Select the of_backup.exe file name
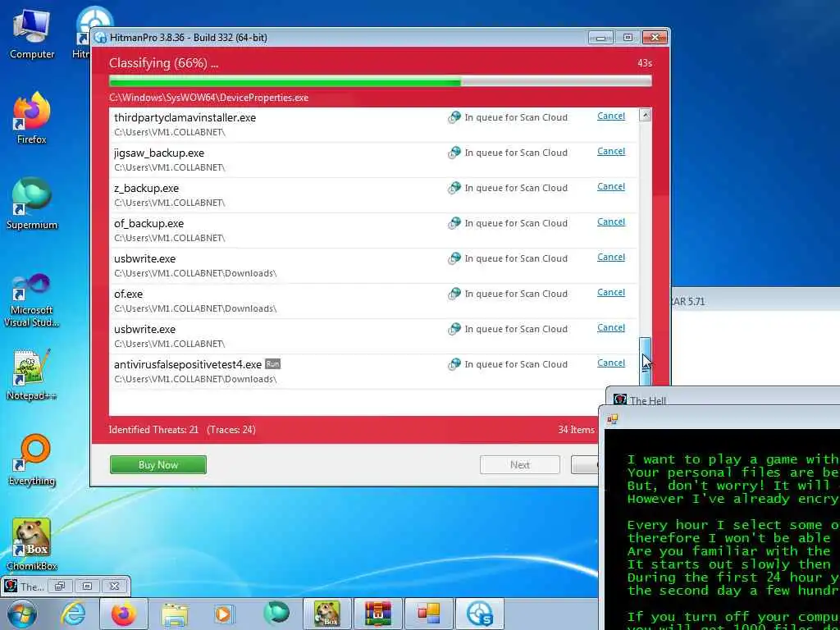840x630 pixels. (x=149, y=223)
